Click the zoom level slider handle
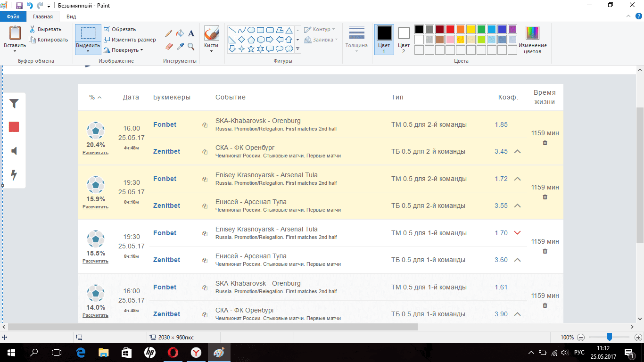The width and height of the screenshot is (644, 362). tap(610, 337)
